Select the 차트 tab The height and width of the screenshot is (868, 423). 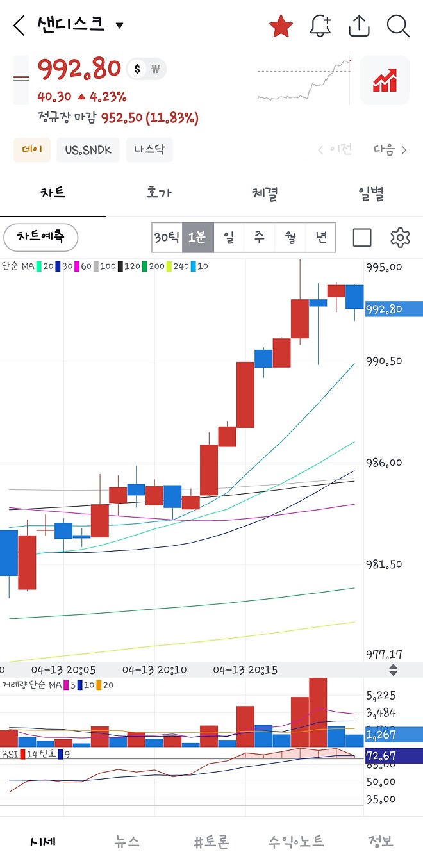[x=53, y=193]
